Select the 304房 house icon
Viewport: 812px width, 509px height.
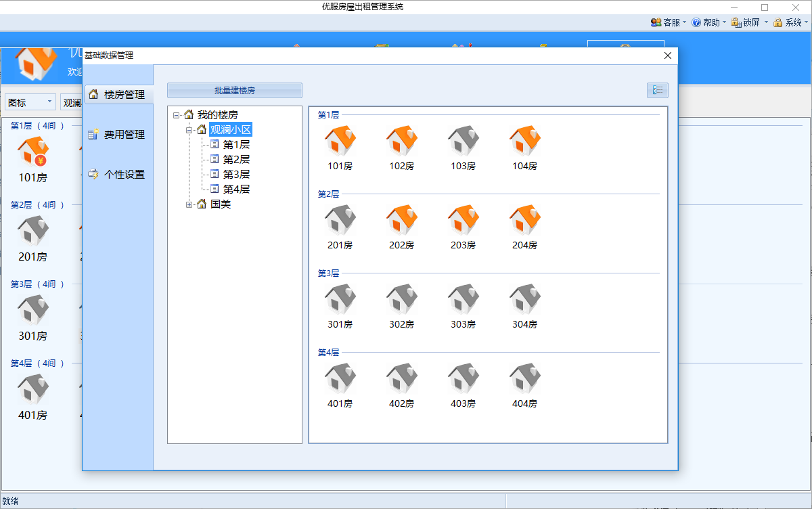coord(524,300)
